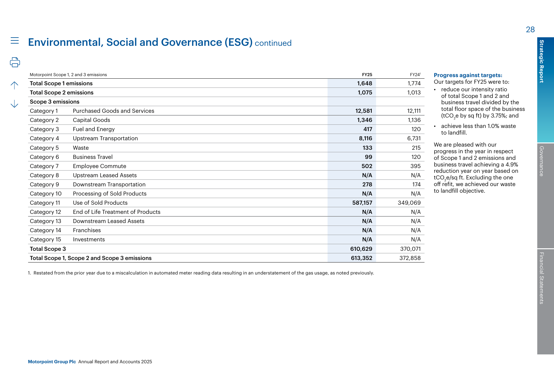Viewport: 554px width, 392px height.
Task: Click the Downstream Transportation label
Action: click(x=109, y=184)
